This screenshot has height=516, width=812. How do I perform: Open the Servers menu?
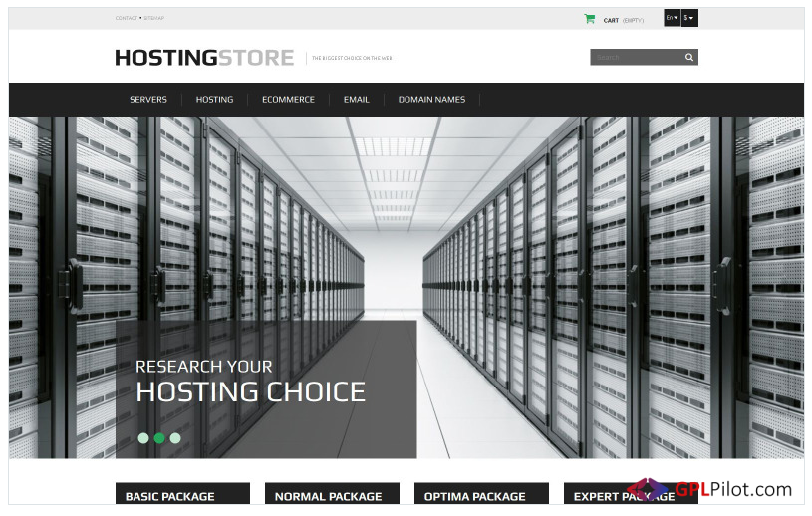pos(148,100)
